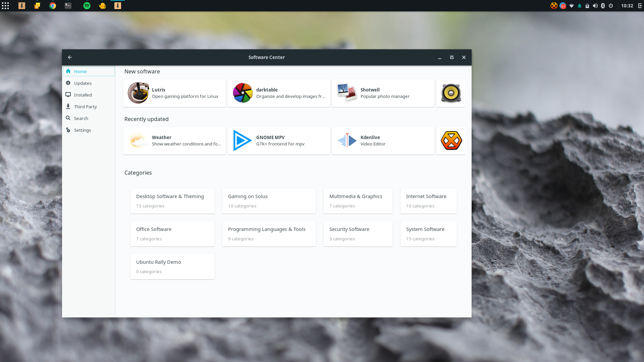This screenshot has height=362, width=644.
Task: Open the terminal from the top panel
Action: 68,6
